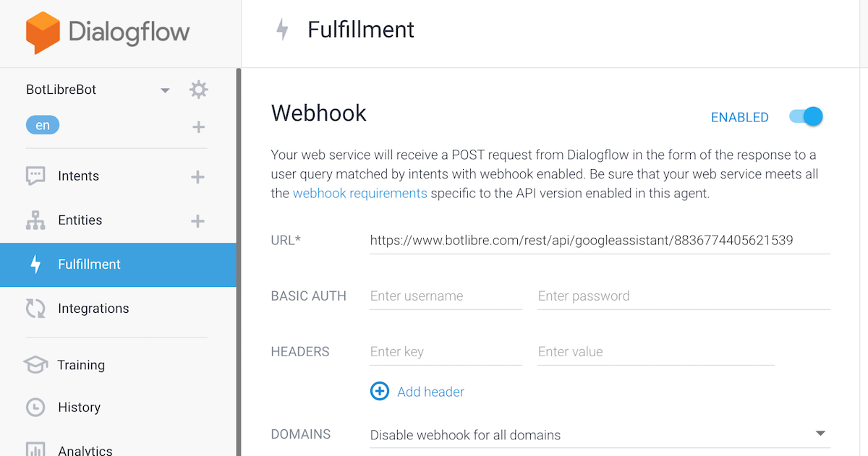
Task: Expand the BotLibreBot agent dropdown arrow
Action: pyautogui.click(x=165, y=90)
